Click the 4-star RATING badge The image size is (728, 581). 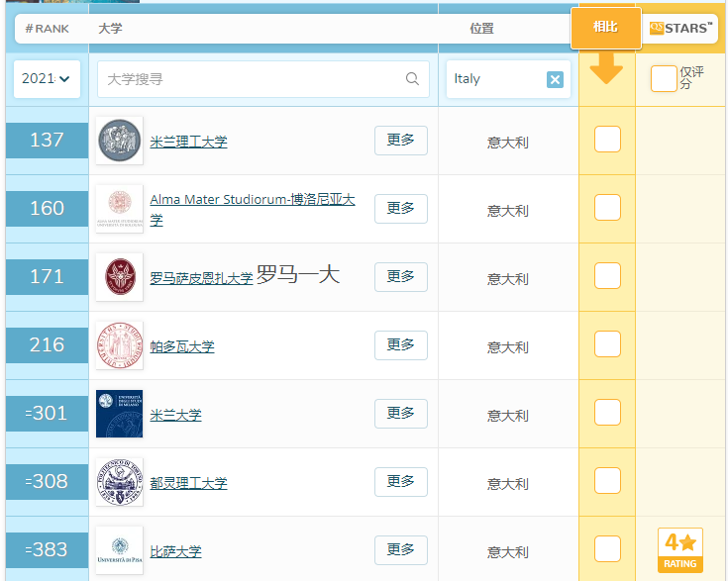tap(680, 550)
